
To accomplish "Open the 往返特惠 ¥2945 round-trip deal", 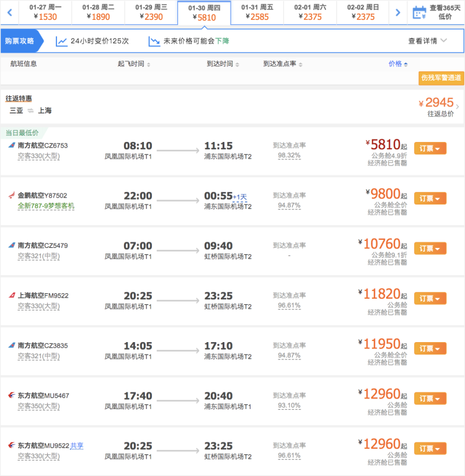I will (439, 105).
